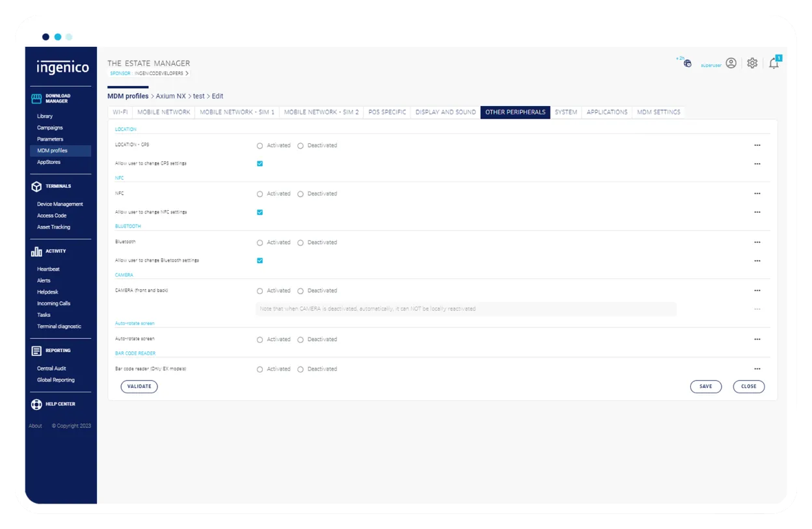Viewport: 812px width, 529px height.
Task: Open more options for Bar code reader row
Action: pos(757,369)
